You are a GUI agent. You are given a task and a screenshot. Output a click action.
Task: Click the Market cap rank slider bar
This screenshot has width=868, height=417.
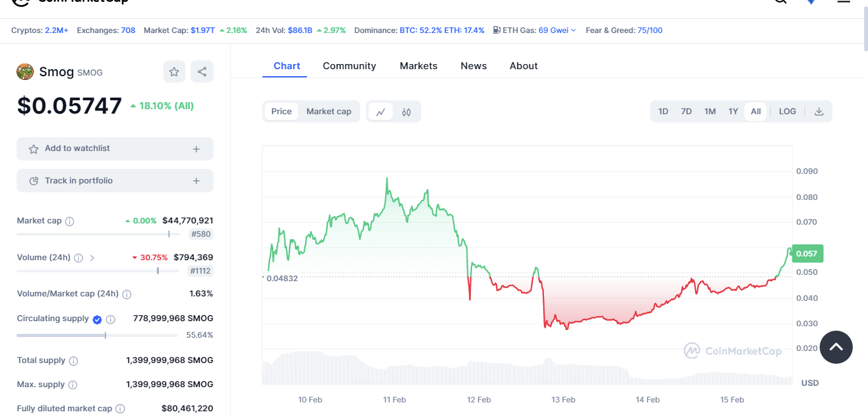[98, 234]
